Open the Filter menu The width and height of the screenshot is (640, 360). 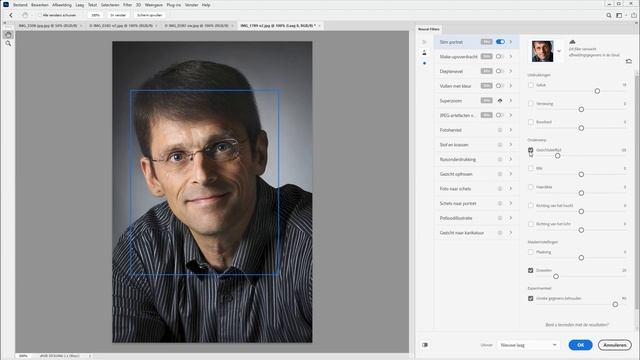(x=127, y=5)
